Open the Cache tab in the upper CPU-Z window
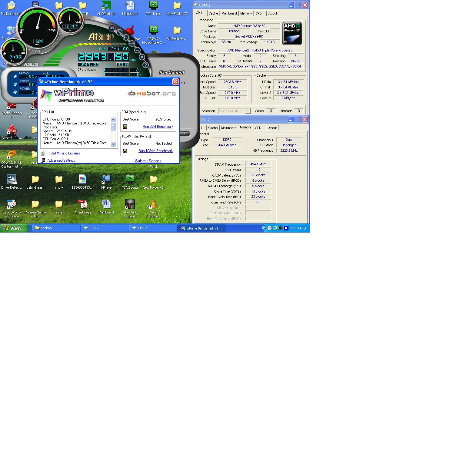466x476 pixels. point(213,13)
